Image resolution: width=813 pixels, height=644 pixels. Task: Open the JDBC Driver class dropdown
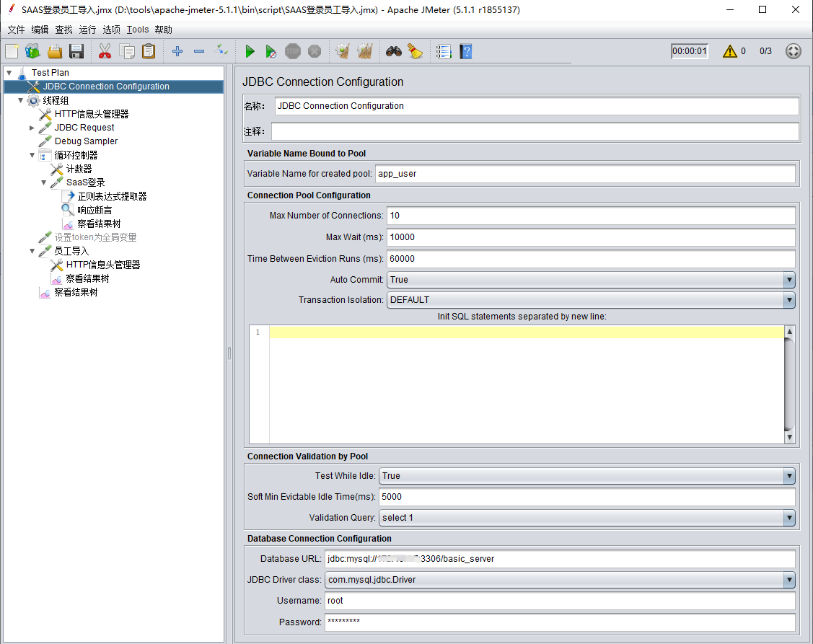tap(560, 580)
